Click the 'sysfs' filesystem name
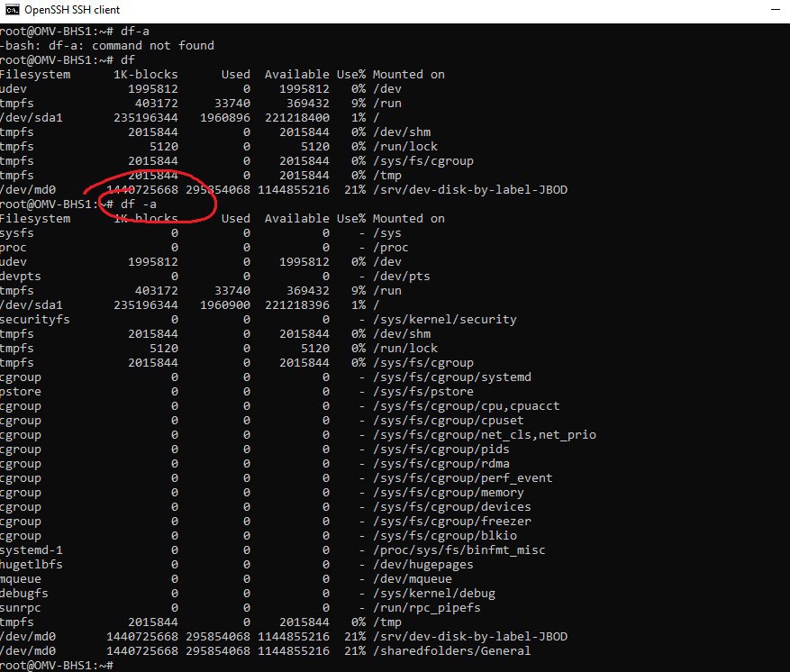Screen dimensions: 790x672 (17, 233)
